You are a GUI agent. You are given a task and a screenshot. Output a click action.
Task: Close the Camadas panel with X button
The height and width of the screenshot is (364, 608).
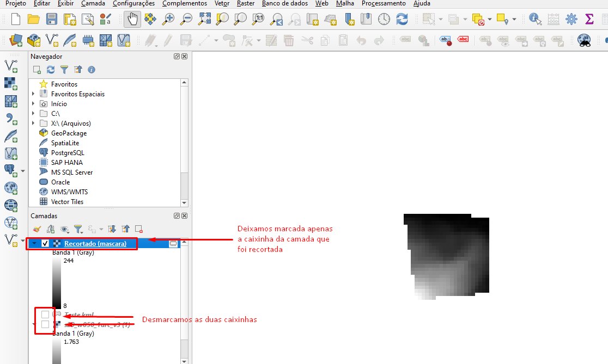pos(185,215)
